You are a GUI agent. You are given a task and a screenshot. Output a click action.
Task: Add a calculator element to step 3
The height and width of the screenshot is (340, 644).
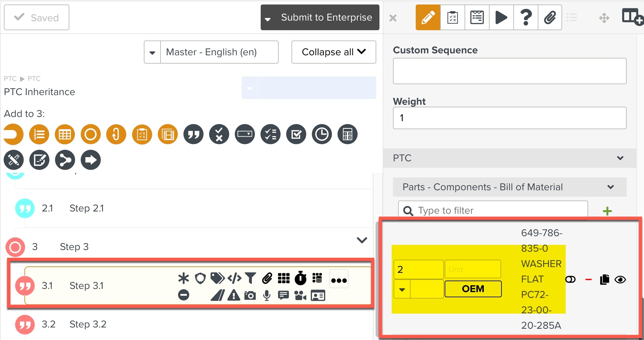point(347,134)
